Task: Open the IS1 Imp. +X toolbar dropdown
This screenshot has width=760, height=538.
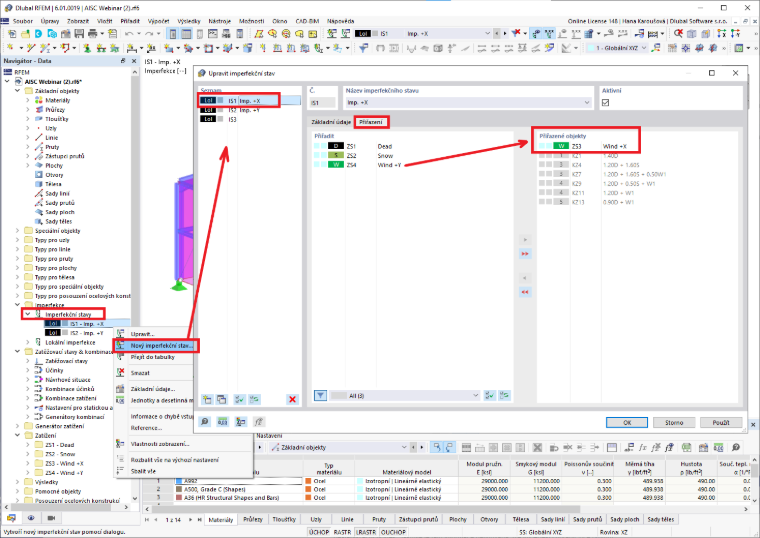Action: tap(423, 33)
